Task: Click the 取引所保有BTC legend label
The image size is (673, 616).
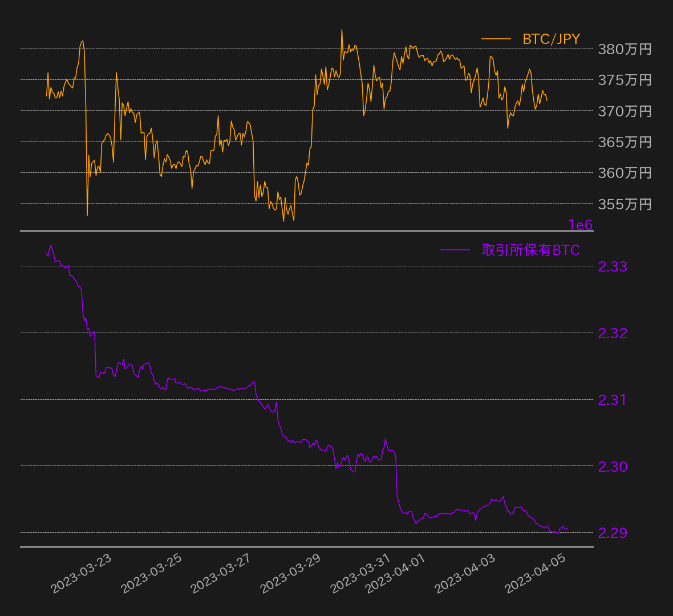Action: point(530,250)
